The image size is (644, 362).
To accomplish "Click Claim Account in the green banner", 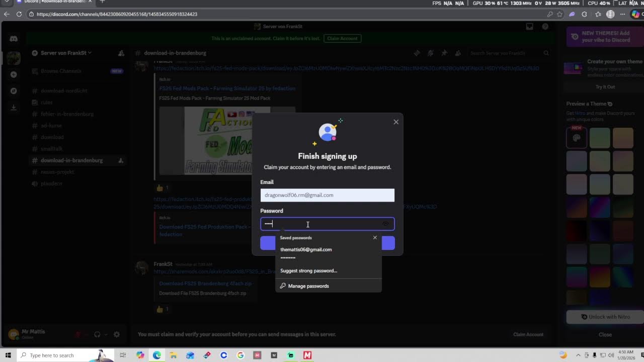I will tap(342, 39).
